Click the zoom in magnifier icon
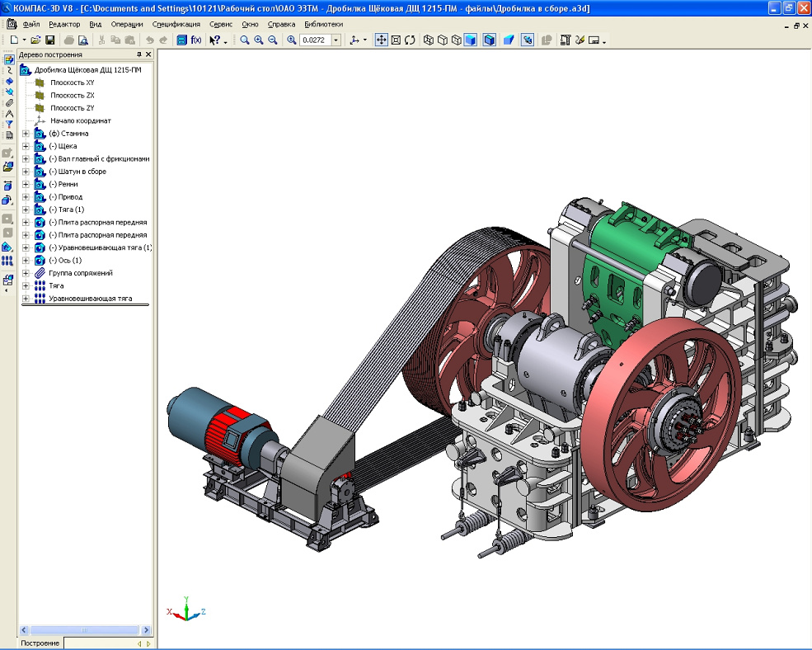This screenshot has width=812, height=650. coord(258,40)
